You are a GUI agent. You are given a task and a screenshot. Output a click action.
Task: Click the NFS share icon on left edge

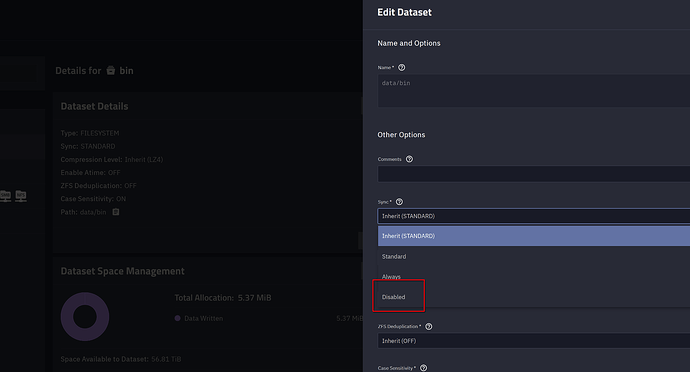pyautogui.click(x=21, y=195)
